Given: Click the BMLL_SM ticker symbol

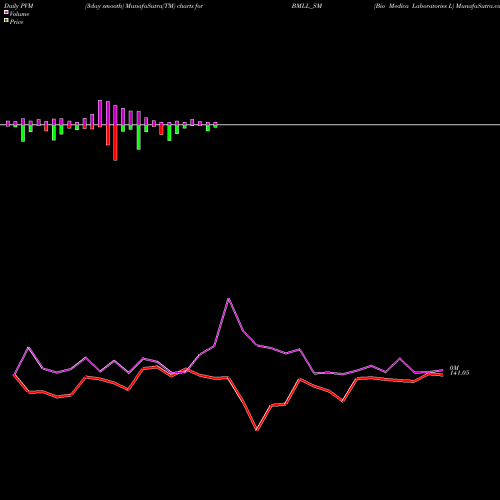Looking at the screenshot, I should pyautogui.click(x=307, y=6).
